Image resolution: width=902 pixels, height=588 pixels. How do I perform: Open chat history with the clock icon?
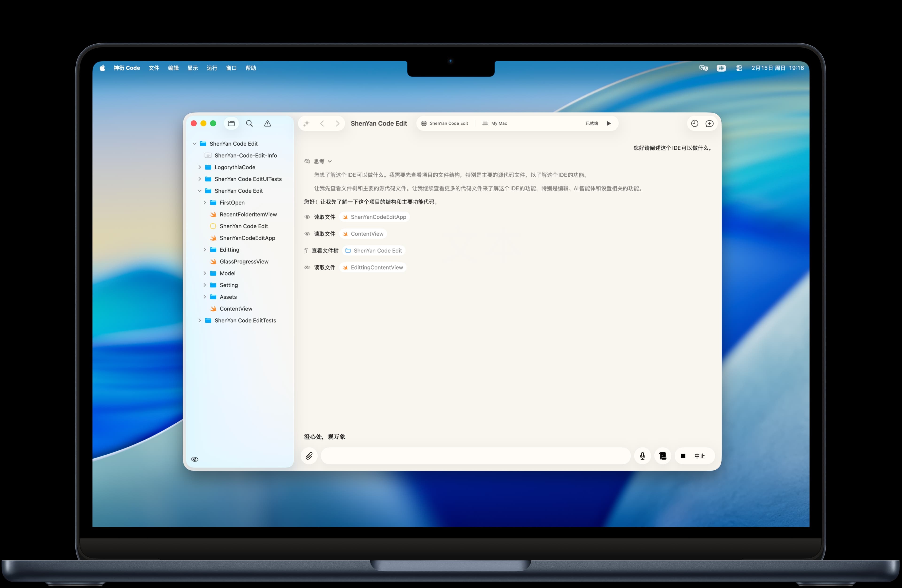(694, 124)
